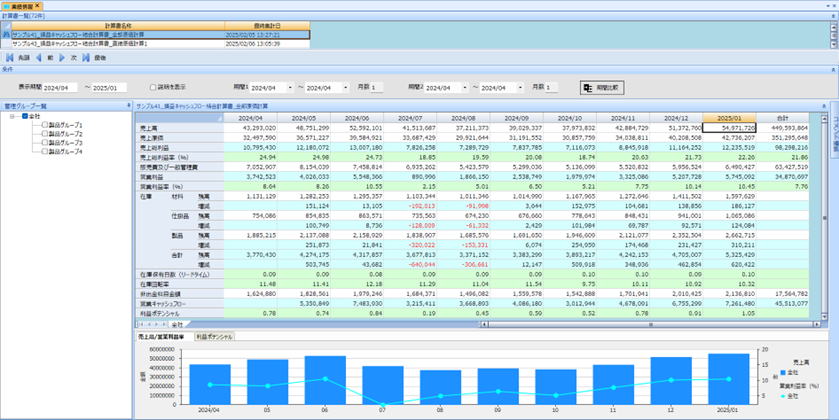The height and width of the screenshot is (420, 839).
Task: Jump to the last statement (最後)
Action: click(x=93, y=58)
